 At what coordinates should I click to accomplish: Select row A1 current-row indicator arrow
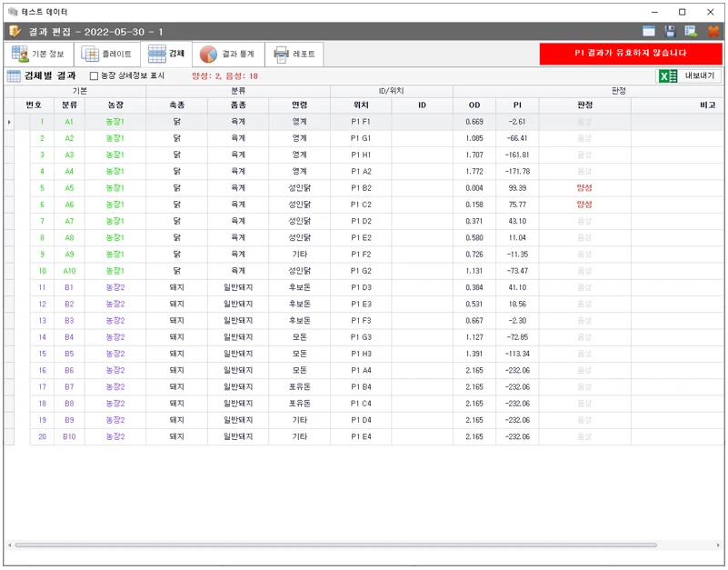point(9,122)
